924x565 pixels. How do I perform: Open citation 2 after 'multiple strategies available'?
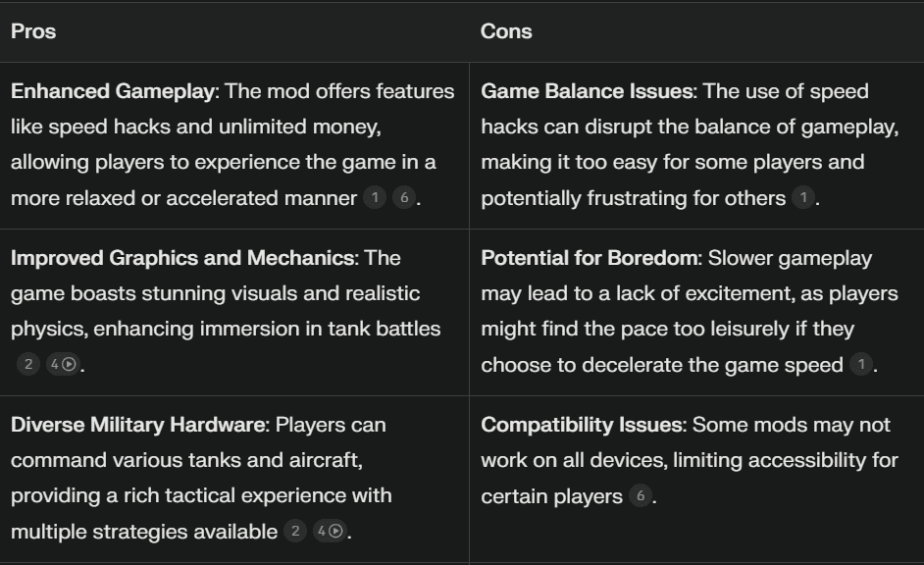click(295, 531)
